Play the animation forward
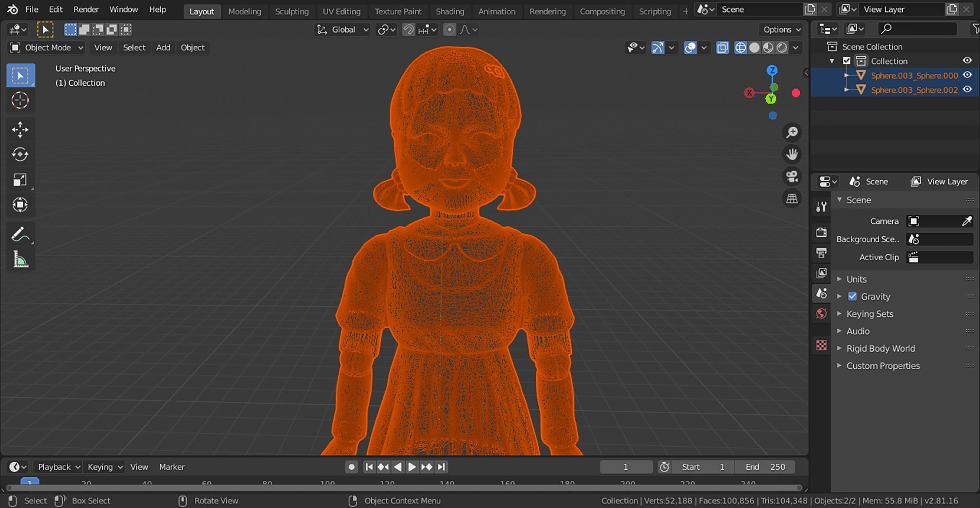The height and width of the screenshot is (508, 980). (412, 467)
